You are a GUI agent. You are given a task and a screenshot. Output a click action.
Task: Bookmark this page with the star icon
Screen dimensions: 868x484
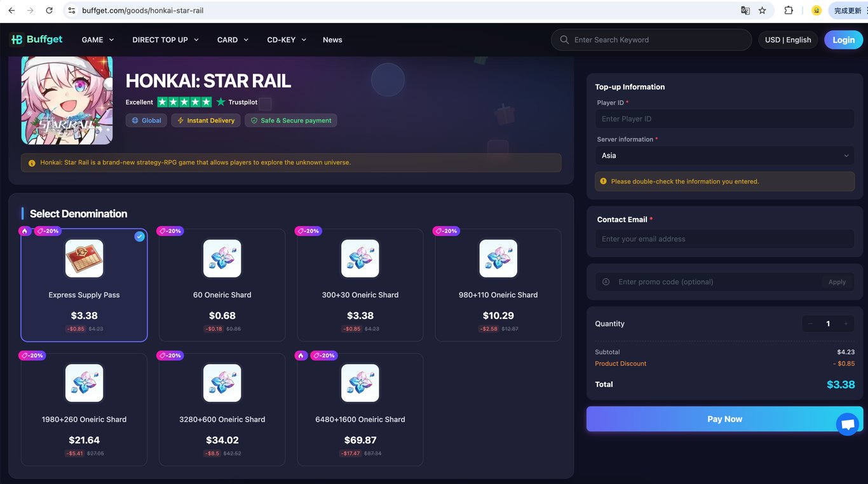[x=763, y=11]
